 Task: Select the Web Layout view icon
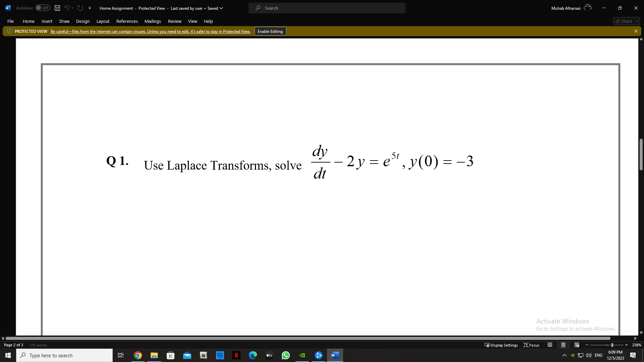click(577, 345)
